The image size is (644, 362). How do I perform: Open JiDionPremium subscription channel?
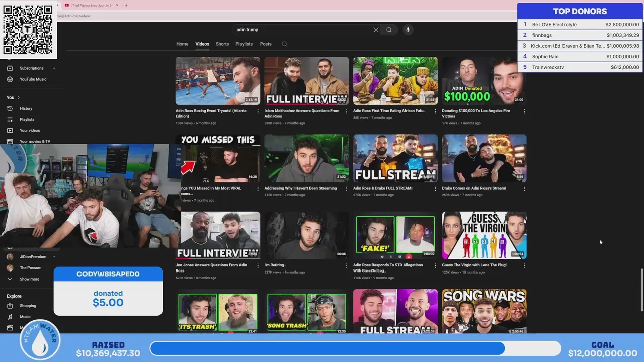[x=33, y=257]
